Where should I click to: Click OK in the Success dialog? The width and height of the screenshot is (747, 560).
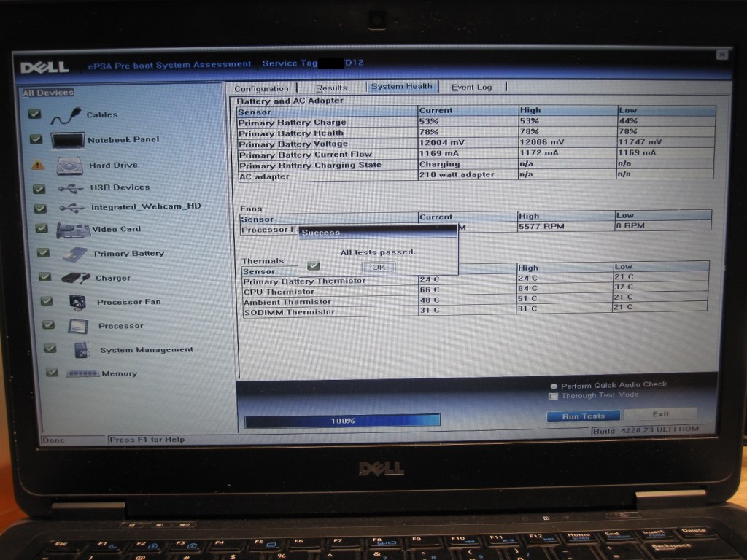click(379, 267)
